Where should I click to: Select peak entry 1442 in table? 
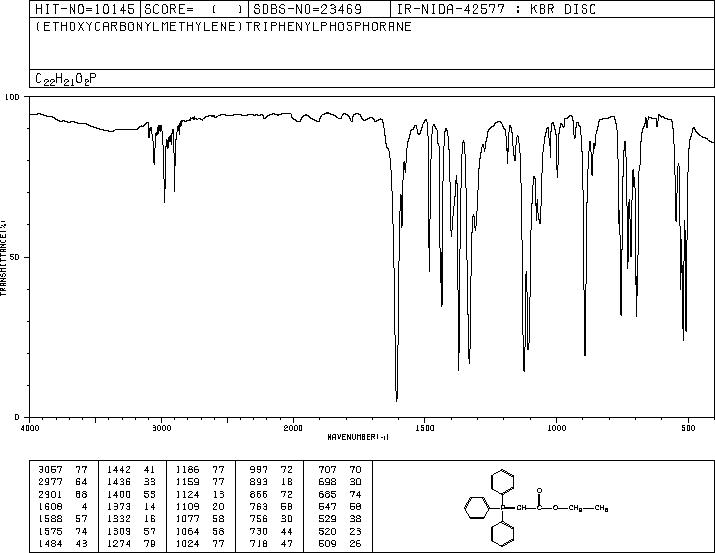pos(131,470)
